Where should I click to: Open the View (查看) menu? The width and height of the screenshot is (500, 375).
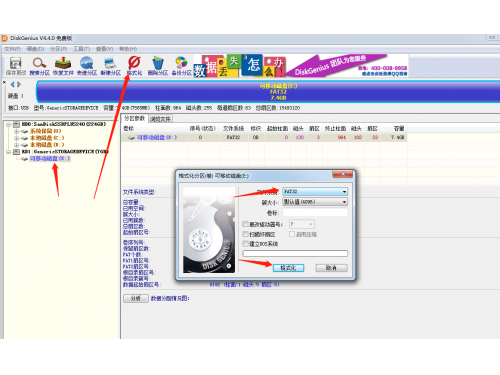pyautogui.click(x=104, y=49)
